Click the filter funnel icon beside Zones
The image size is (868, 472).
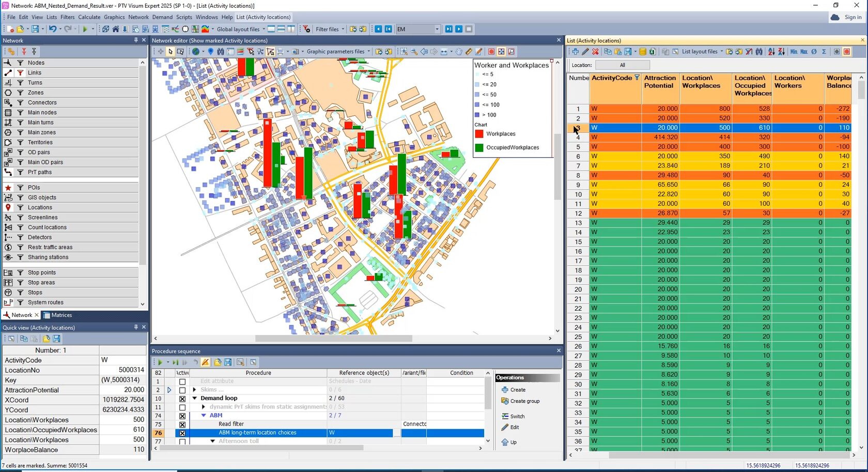pos(21,93)
